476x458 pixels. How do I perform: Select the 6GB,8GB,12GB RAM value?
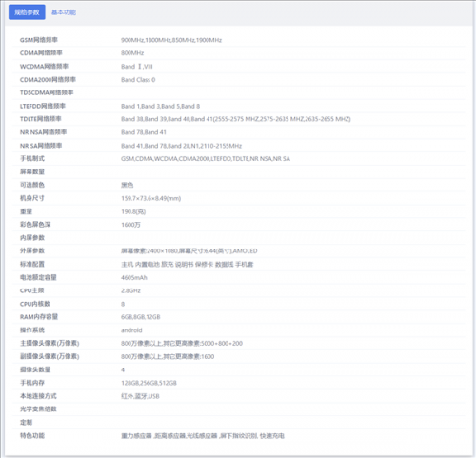click(141, 317)
